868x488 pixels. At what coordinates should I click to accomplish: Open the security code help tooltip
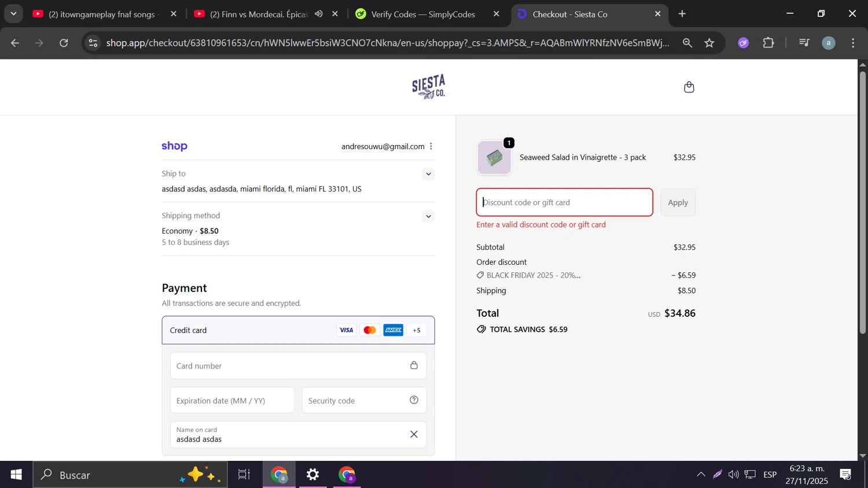[x=414, y=400]
